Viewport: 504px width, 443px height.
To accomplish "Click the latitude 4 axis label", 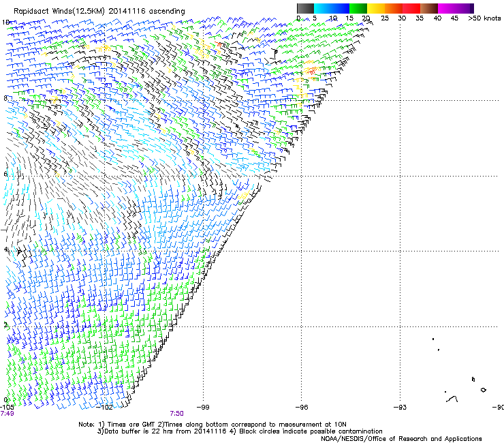I will pos(5,249).
